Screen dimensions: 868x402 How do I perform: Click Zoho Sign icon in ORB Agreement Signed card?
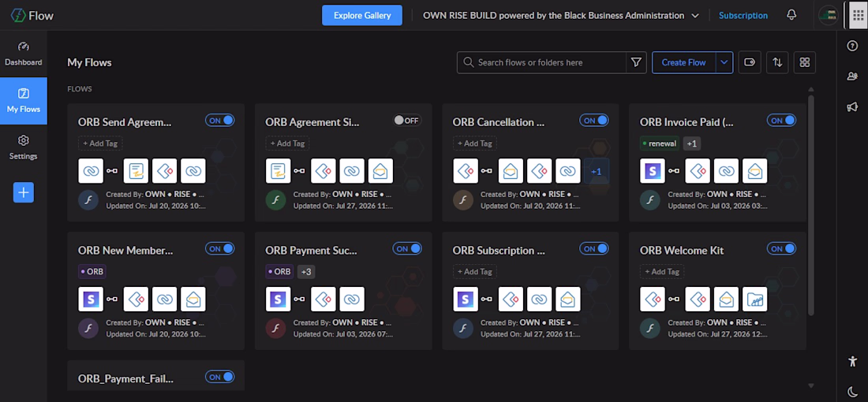(x=278, y=171)
